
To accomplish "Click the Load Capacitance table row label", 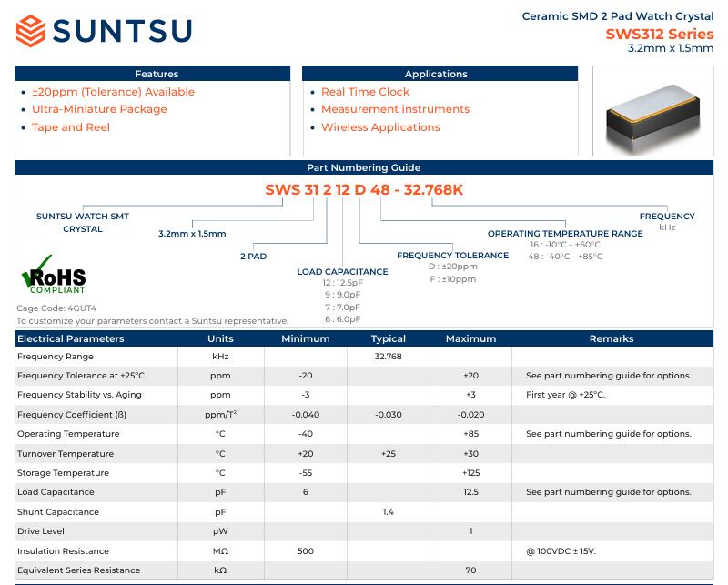I will tap(54, 492).
